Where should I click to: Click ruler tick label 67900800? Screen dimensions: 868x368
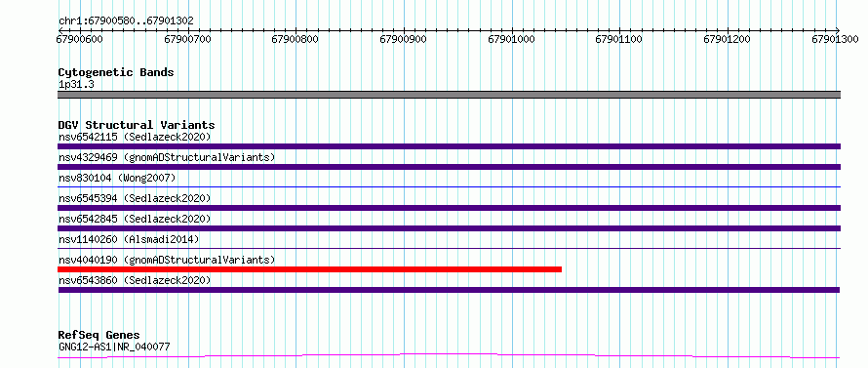(296, 40)
